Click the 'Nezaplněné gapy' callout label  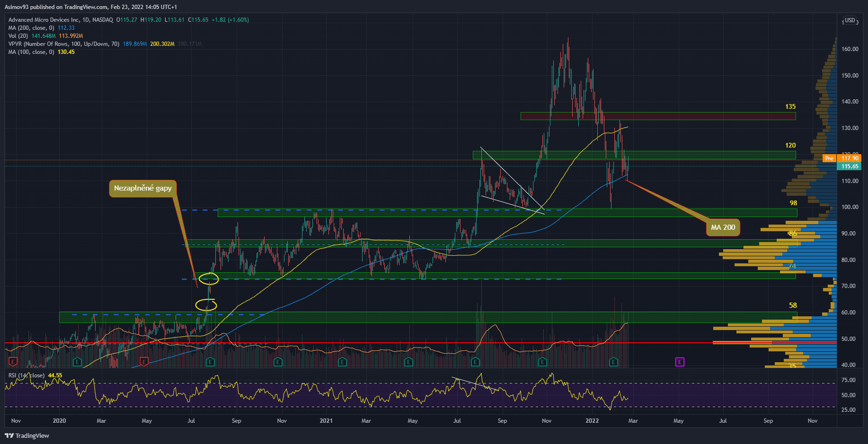142,188
